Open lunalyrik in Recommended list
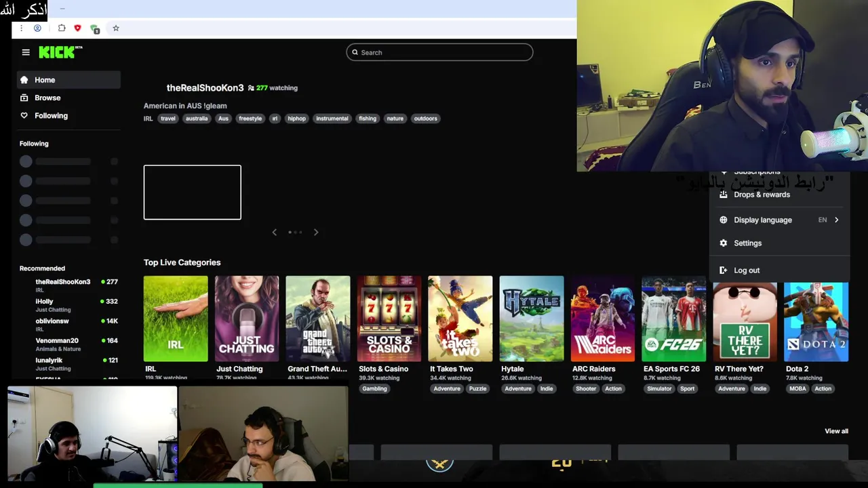868x488 pixels. tap(68, 364)
